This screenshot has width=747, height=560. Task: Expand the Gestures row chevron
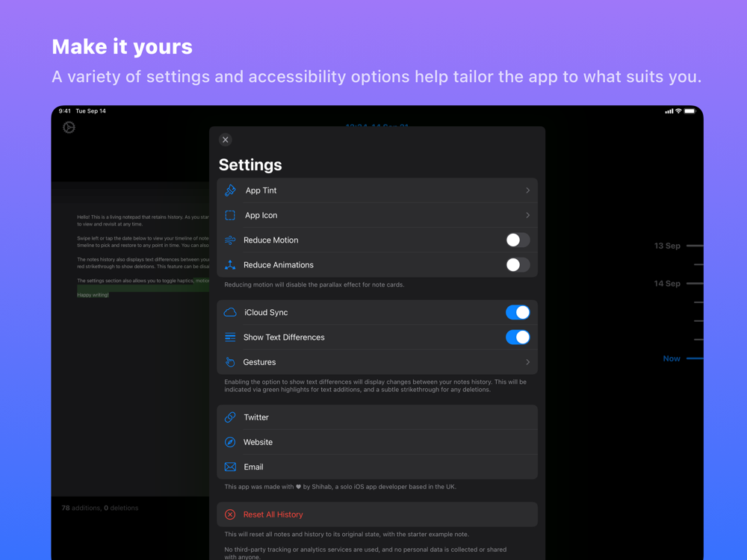point(528,362)
